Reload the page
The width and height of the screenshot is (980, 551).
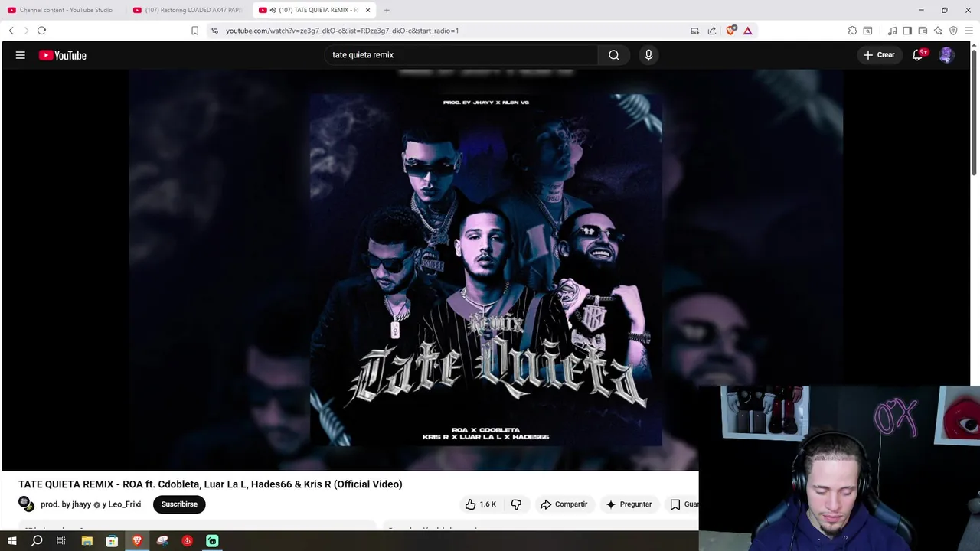pos(41,31)
